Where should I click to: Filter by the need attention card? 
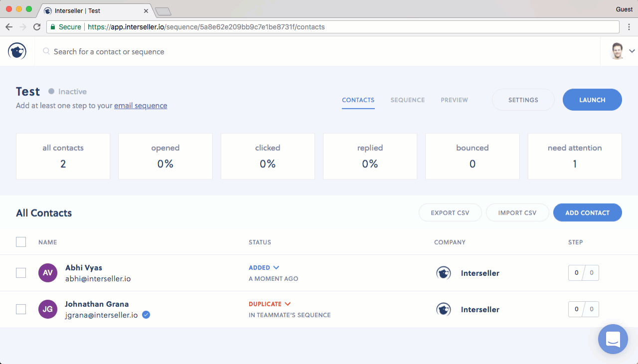coord(575,156)
